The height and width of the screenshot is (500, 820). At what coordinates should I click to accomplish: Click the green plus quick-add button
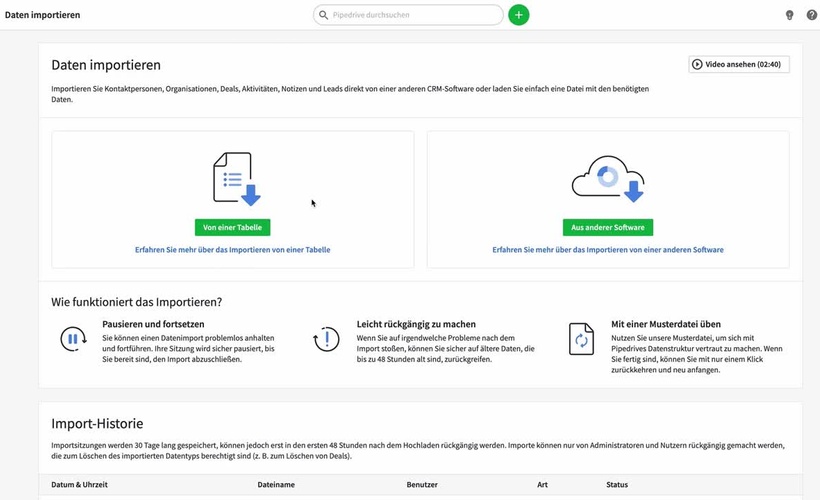pos(518,15)
